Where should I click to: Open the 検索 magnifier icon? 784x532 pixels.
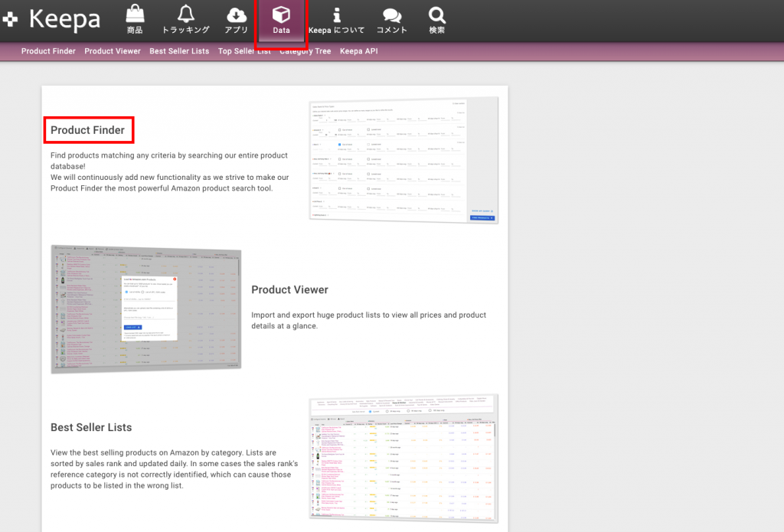point(436,15)
